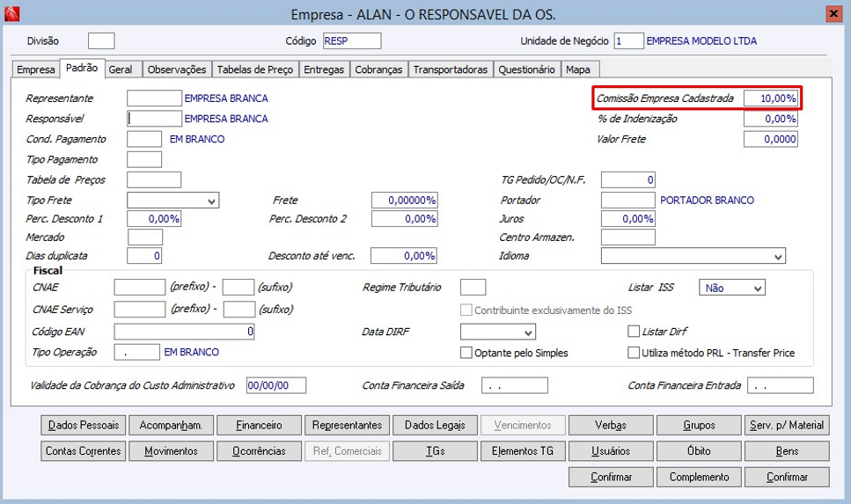Image resolution: width=851 pixels, height=504 pixels.
Task: Open the Mapa tab
Action: click(x=578, y=69)
